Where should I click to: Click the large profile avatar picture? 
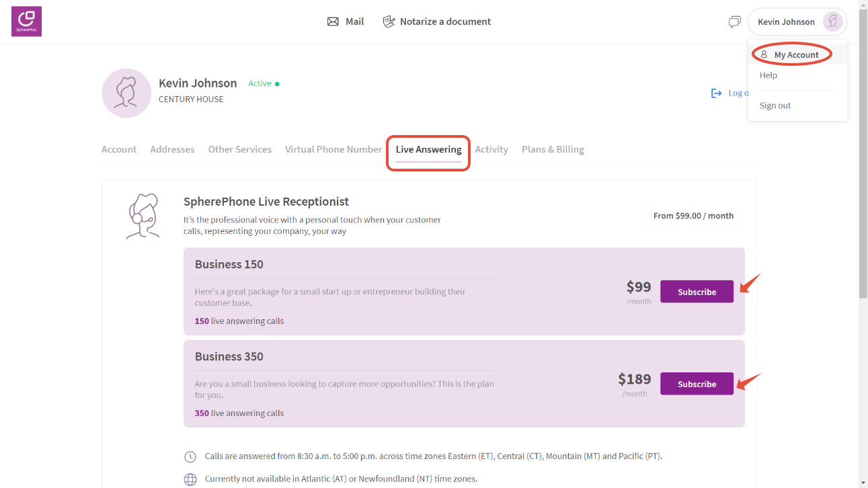pos(126,93)
